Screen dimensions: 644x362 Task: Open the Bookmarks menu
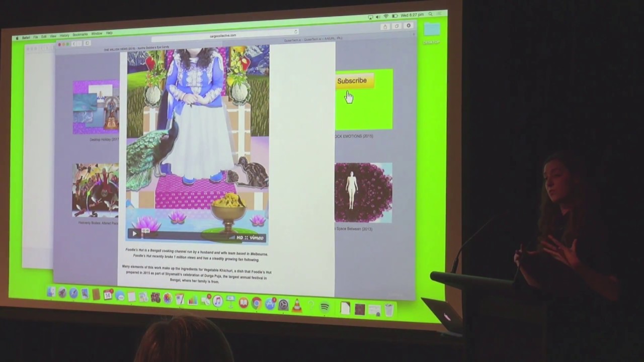(80, 35)
